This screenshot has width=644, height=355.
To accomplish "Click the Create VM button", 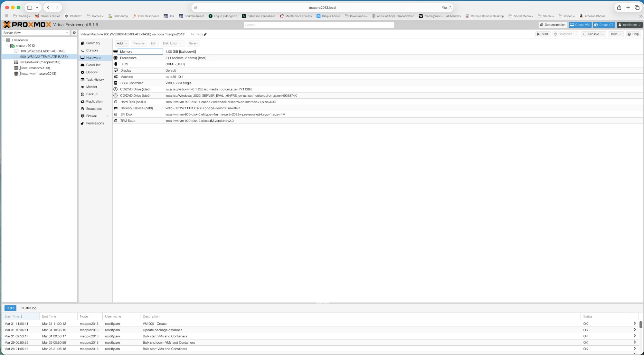I will point(580,25).
